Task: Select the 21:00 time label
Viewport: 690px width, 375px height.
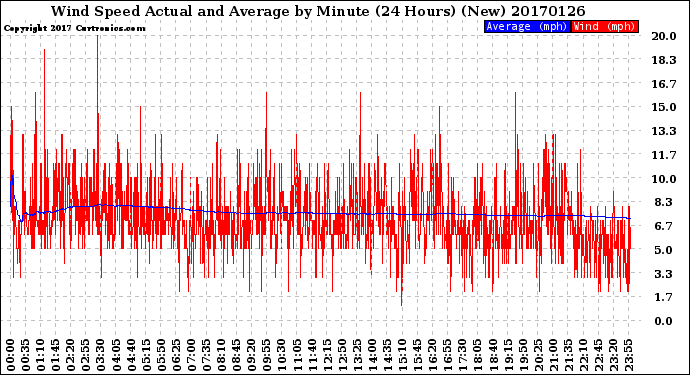Action: coord(552,355)
